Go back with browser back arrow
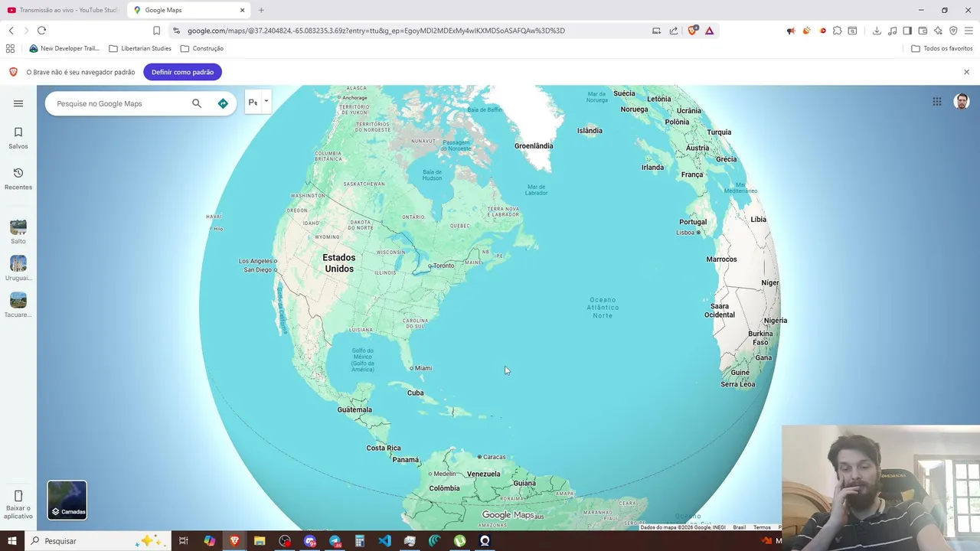Screen dimensions: 980x551 click(x=11, y=31)
